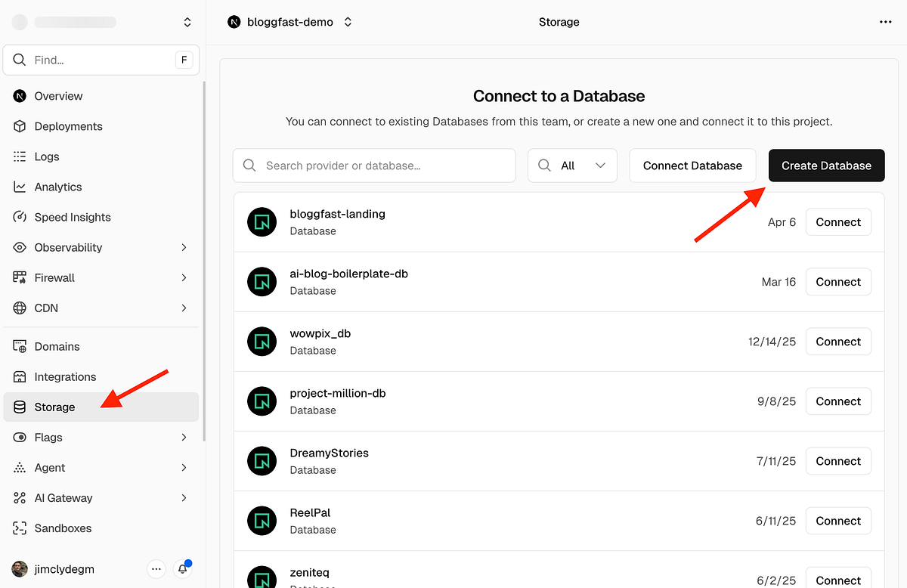The height and width of the screenshot is (588, 907).
Task: Open the three-dot menu beside jimclydegm
Action: click(x=156, y=568)
